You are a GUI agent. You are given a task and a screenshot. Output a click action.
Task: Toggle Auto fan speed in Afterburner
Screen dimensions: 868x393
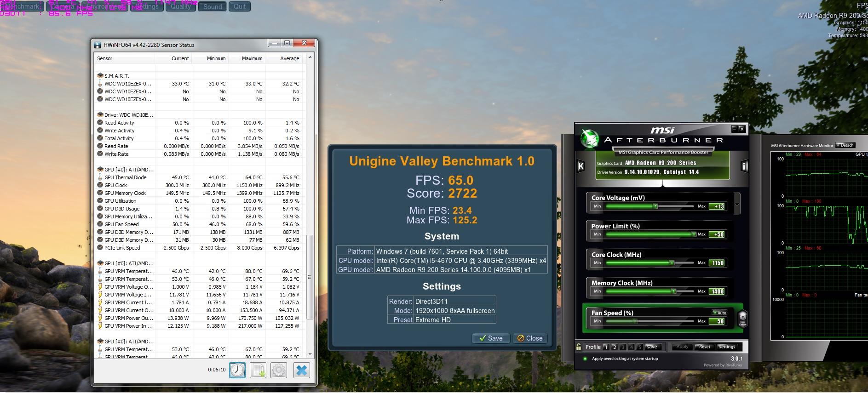pyautogui.click(x=719, y=313)
